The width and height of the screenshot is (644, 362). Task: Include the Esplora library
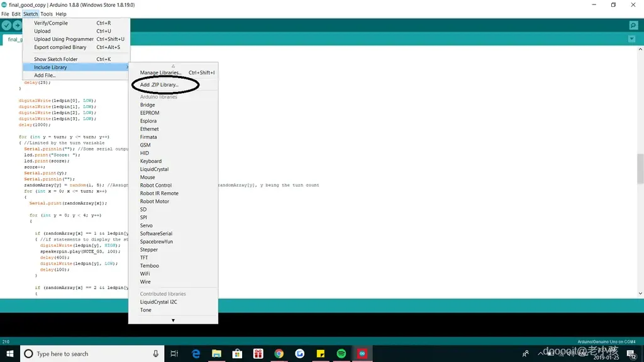(x=173, y=121)
